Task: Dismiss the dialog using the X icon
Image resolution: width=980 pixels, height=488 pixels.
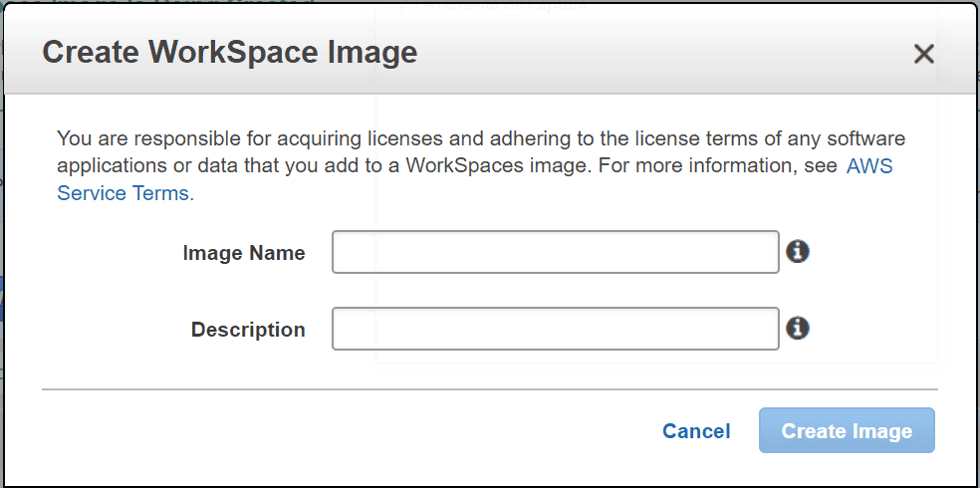Action: [923, 54]
